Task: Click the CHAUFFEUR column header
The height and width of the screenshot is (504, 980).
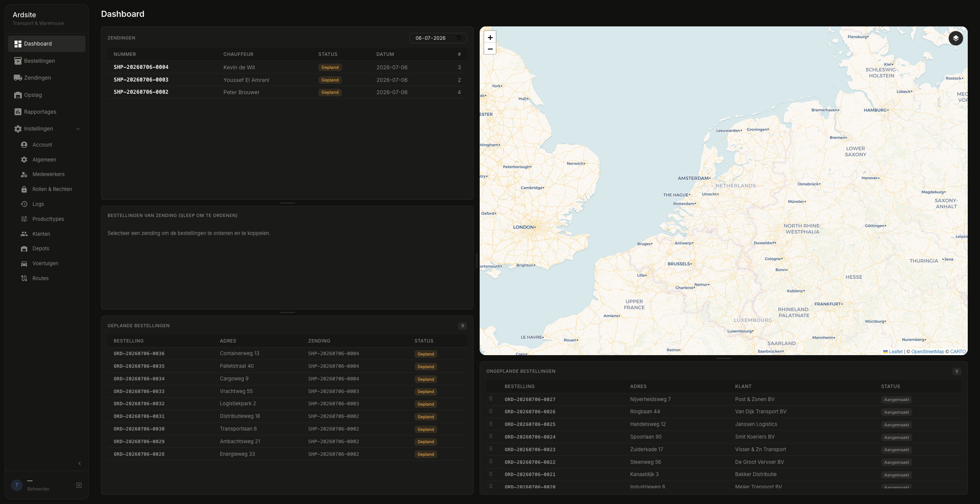Action: pos(238,54)
